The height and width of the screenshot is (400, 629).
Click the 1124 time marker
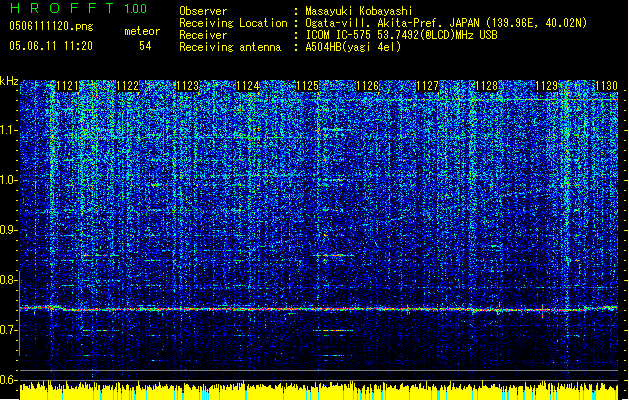[x=248, y=86]
